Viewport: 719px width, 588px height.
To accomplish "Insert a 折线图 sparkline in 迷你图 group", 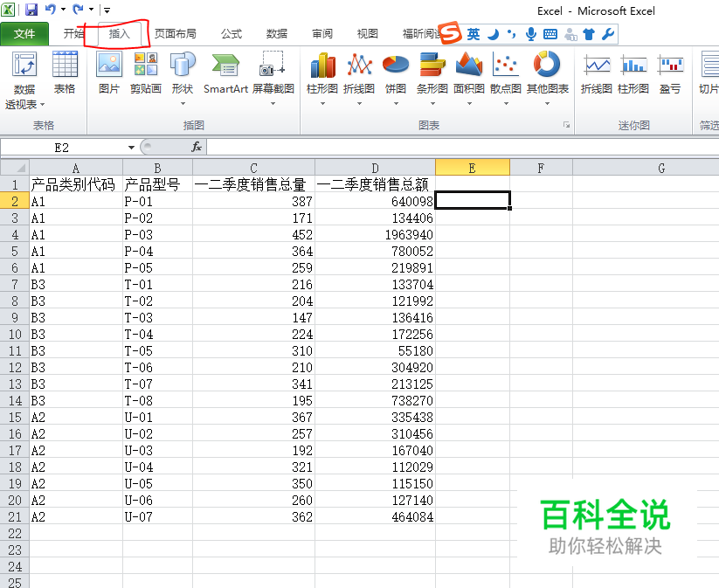I will pos(597,73).
